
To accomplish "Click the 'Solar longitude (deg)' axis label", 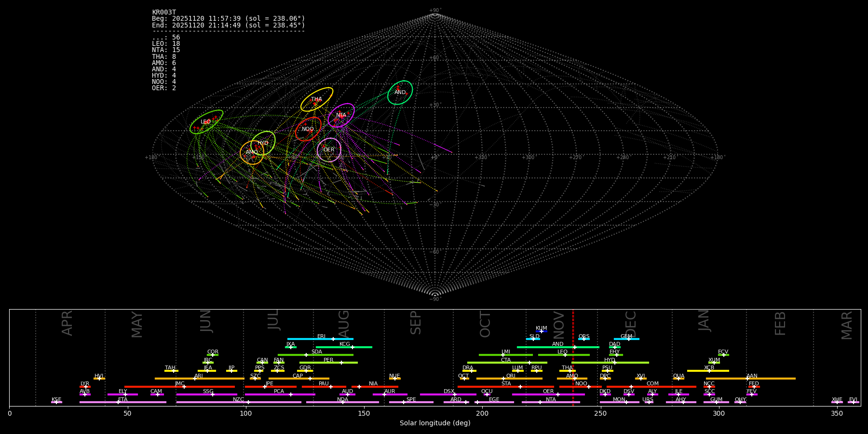I will pos(435,423).
